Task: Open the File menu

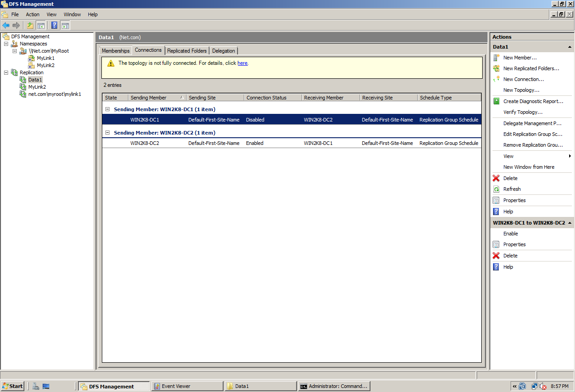Action: click(x=15, y=14)
